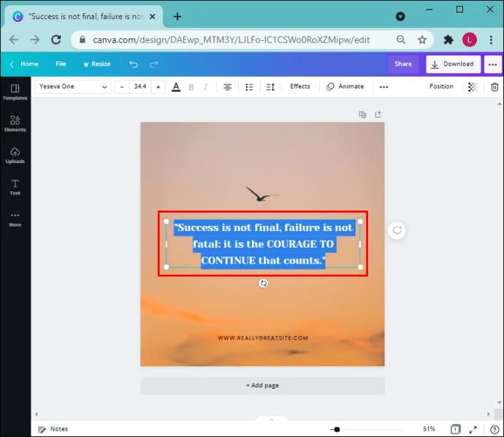
Task: Increase font size with plus button
Action: [x=159, y=87]
